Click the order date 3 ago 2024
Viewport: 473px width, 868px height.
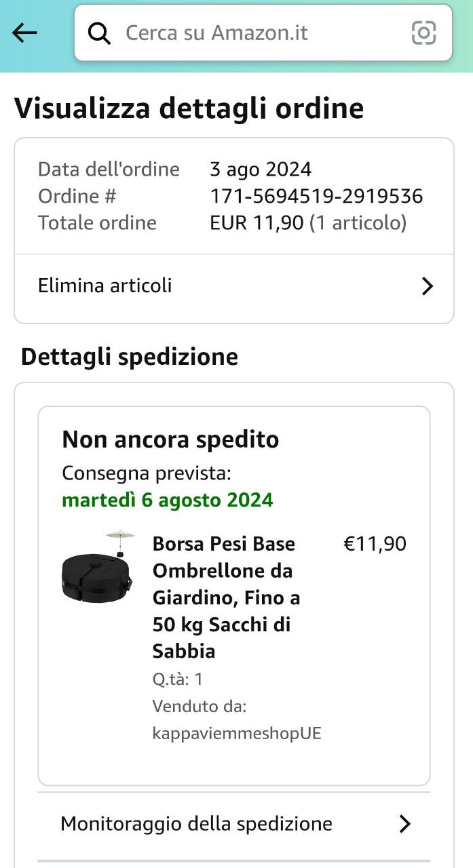pos(261,169)
